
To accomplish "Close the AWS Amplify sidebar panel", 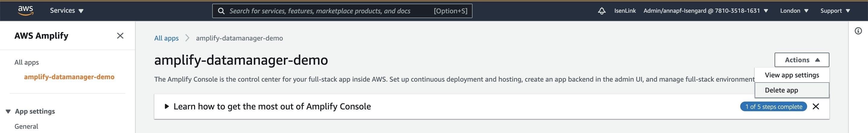I will click(120, 35).
